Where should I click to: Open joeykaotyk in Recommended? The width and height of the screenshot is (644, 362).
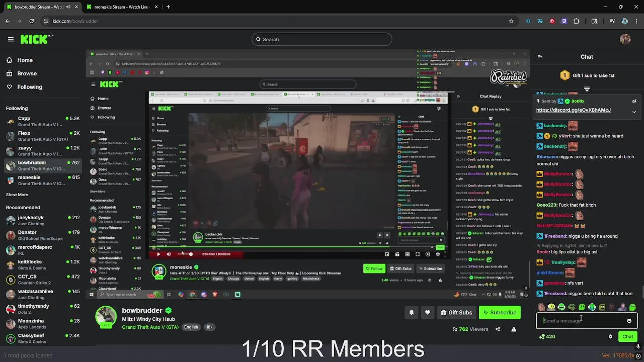pyautogui.click(x=43, y=220)
